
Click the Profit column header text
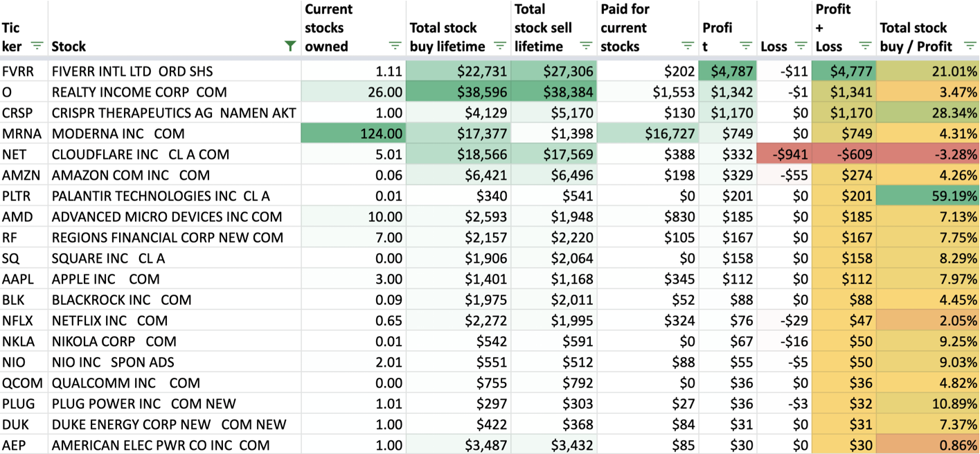[x=718, y=37]
